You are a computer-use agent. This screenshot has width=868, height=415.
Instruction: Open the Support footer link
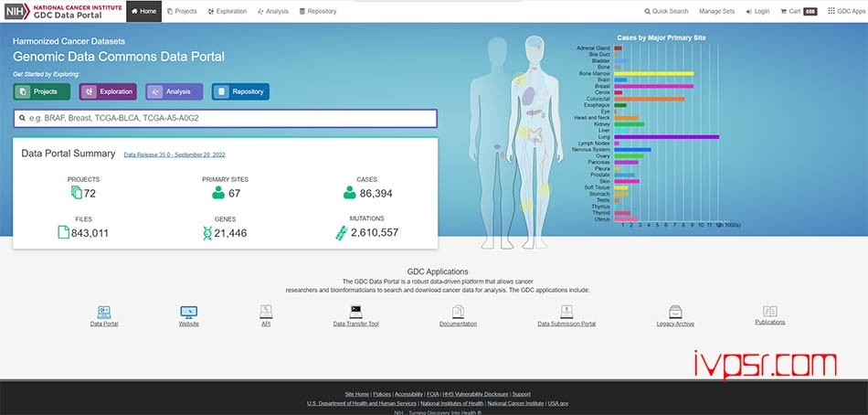522,394
